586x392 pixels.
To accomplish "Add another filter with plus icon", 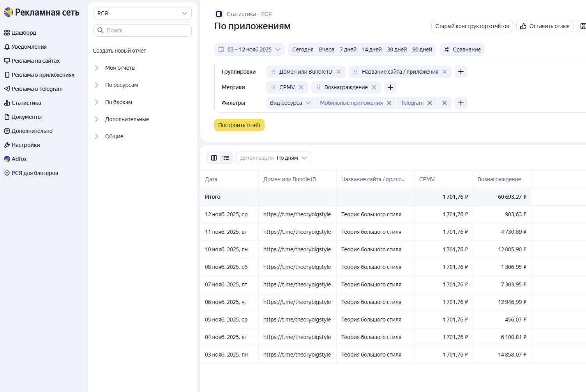I will click(x=461, y=103).
